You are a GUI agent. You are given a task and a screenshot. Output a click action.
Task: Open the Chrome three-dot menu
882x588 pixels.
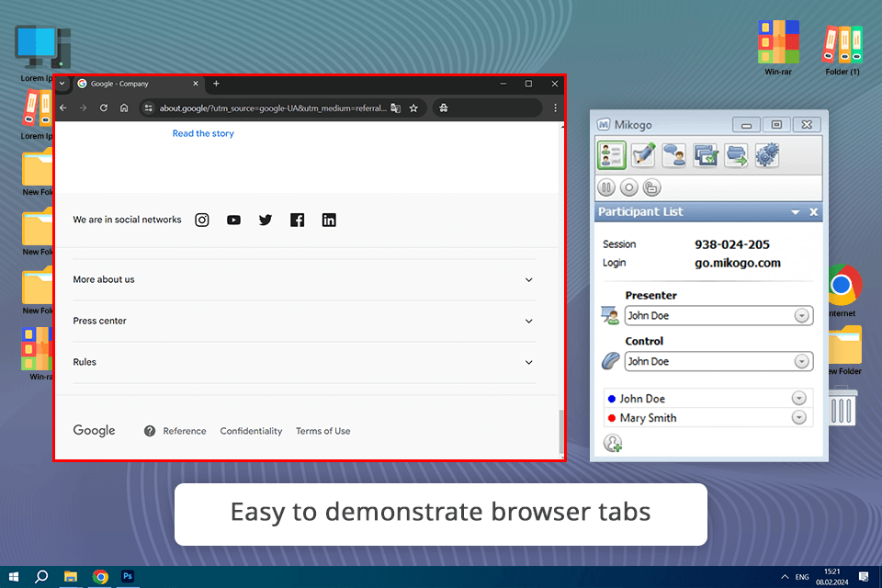pos(555,108)
